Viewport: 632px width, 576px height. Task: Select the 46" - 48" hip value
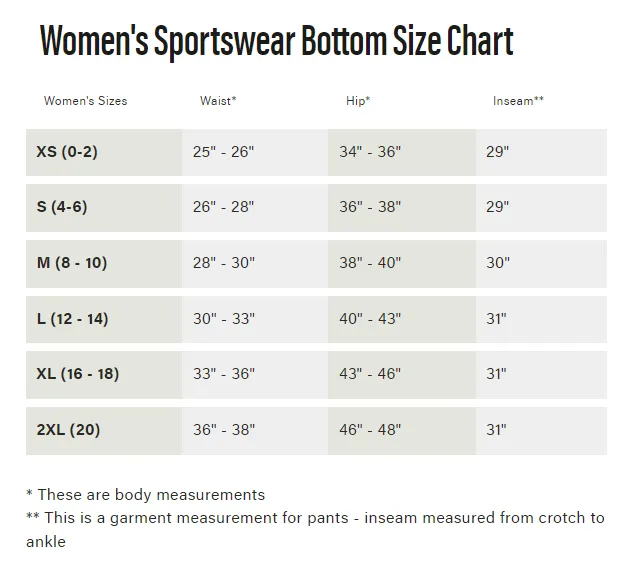click(370, 430)
